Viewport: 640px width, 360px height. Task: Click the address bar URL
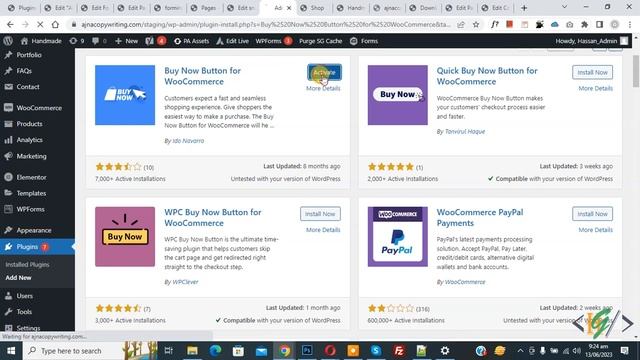(265, 24)
